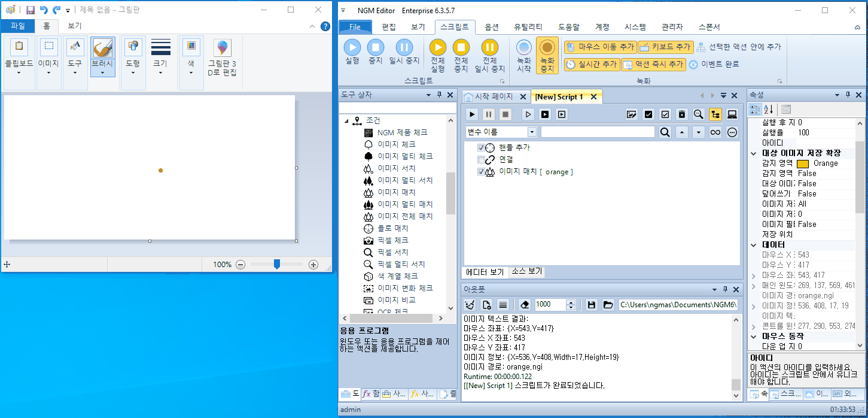Open the 색 colors dropdown in Paint
Screen dimensions: 868x418
click(191, 63)
